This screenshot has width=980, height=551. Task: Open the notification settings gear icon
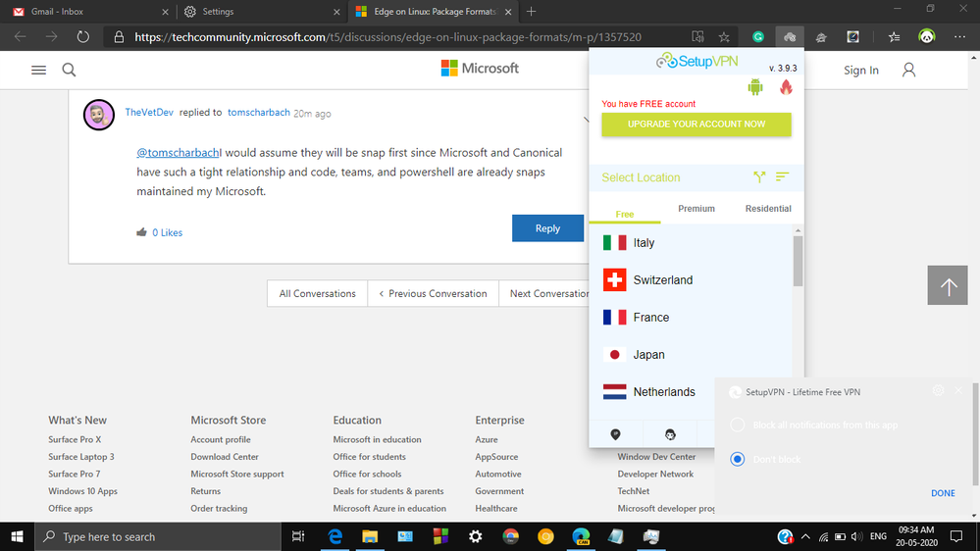point(938,390)
